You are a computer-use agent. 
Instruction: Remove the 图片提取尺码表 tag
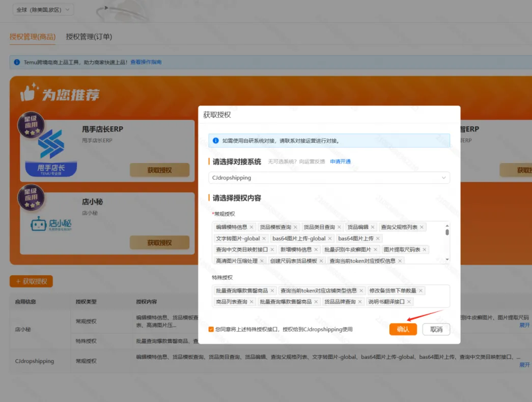click(x=425, y=250)
